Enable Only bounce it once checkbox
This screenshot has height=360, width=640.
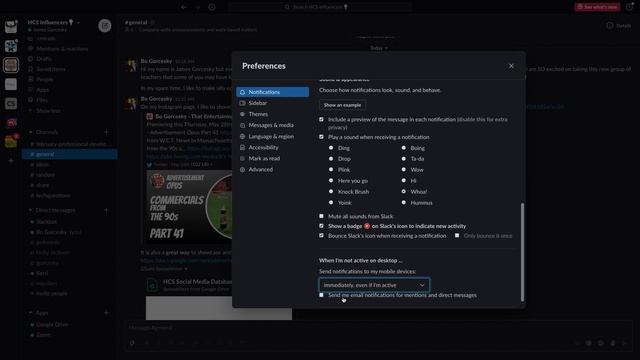coord(457,236)
